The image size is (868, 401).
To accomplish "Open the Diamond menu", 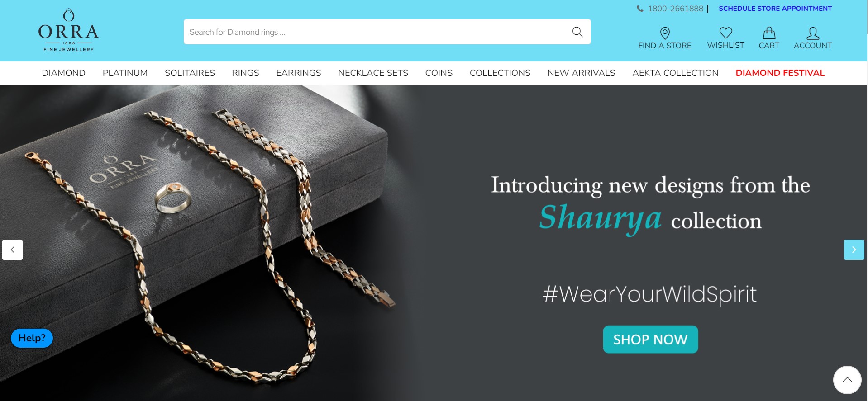I will click(x=64, y=73).
